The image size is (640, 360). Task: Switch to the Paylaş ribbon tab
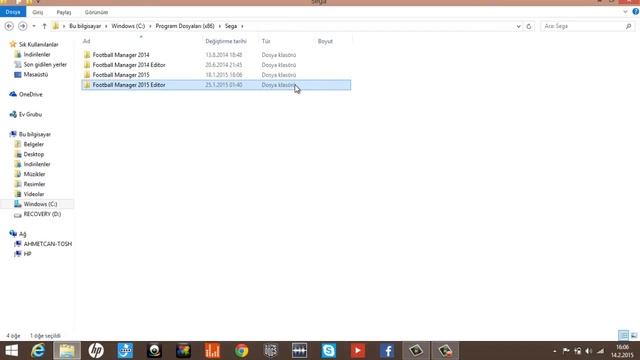click(64, 12)
